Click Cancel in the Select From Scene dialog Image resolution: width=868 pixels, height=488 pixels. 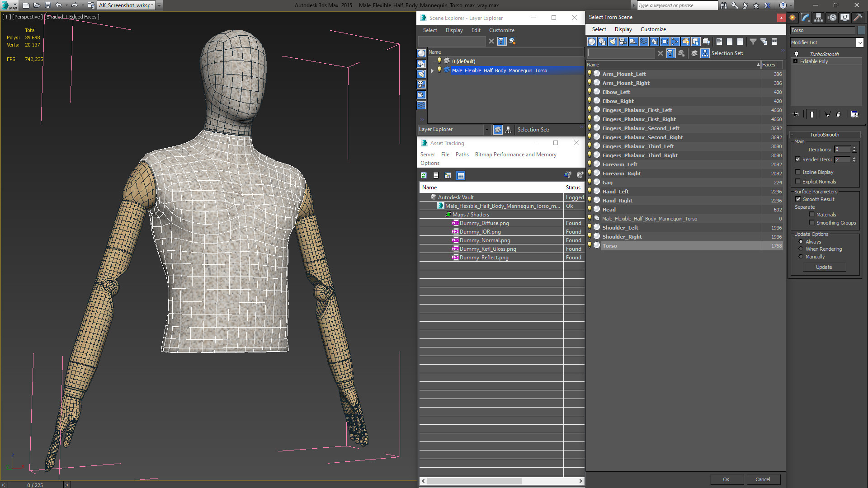pos(762,479)
